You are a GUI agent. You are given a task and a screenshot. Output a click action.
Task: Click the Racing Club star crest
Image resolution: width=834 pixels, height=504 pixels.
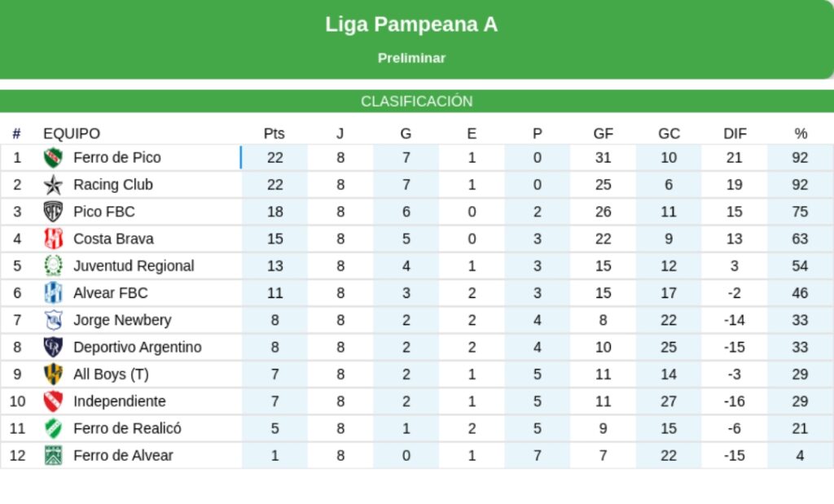pos(53,185)
